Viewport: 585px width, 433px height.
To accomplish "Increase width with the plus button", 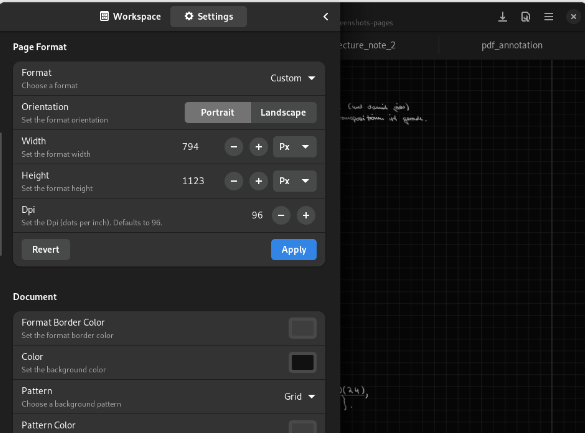I will click(x=259, y=147).
